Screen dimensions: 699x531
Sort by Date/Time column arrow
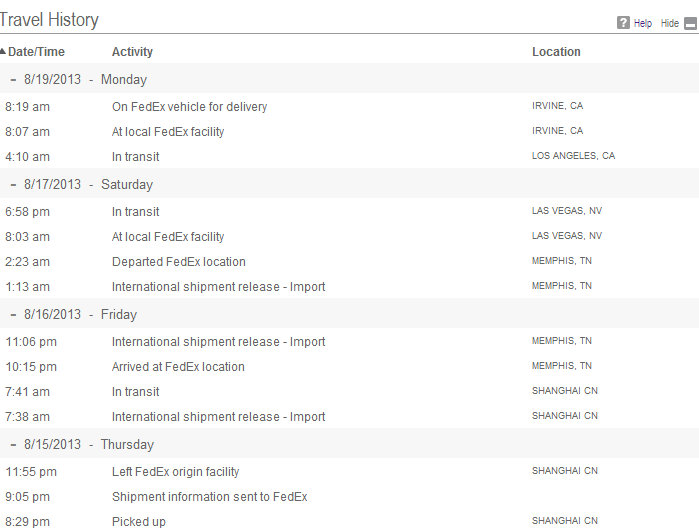pos(3,51)
